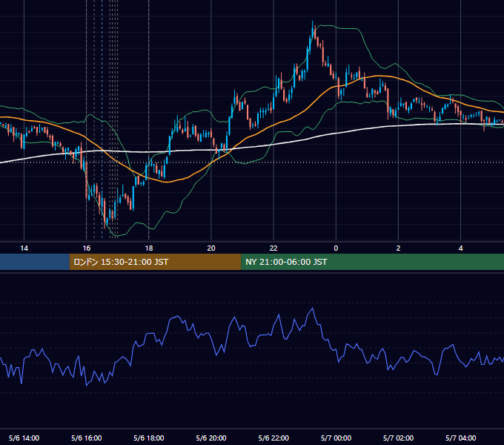
Task: Click the 5/7 02:00 label on oscillator axis
Action: click(398, 438)
